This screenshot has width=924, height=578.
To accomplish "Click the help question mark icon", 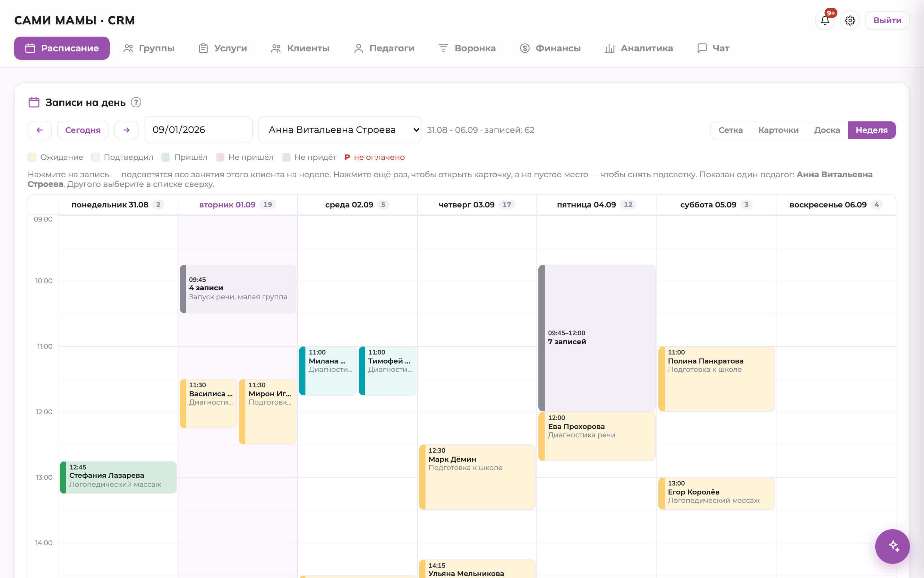I will [x=136, y=102].
